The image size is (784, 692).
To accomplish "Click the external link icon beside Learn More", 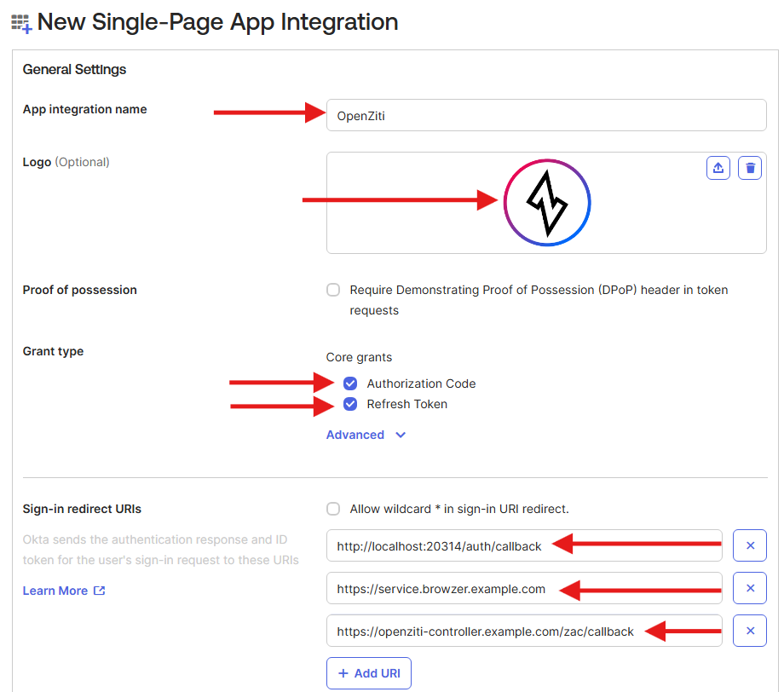I will [x=100, y=591].
